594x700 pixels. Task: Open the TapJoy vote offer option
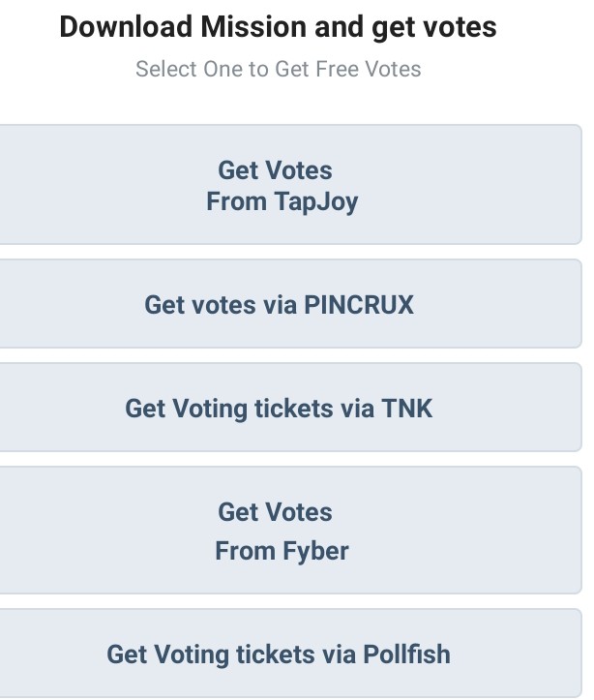pyautogui.click(x=288, y=185)
